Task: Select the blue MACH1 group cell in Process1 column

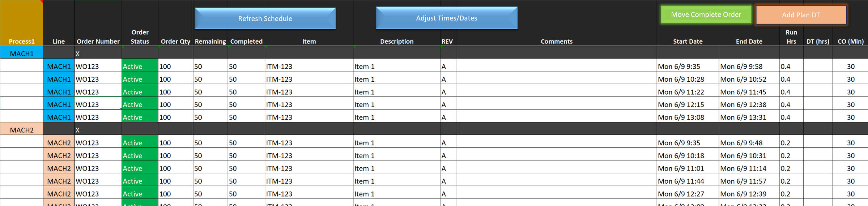Action: pos(22,54)
